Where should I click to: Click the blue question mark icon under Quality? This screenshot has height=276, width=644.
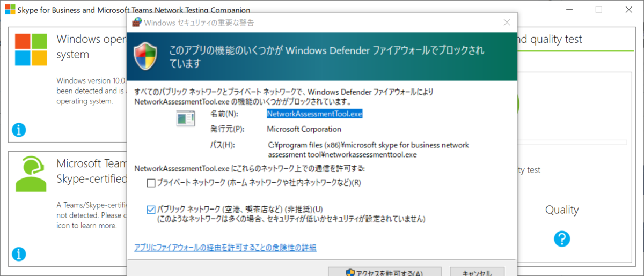562,238
